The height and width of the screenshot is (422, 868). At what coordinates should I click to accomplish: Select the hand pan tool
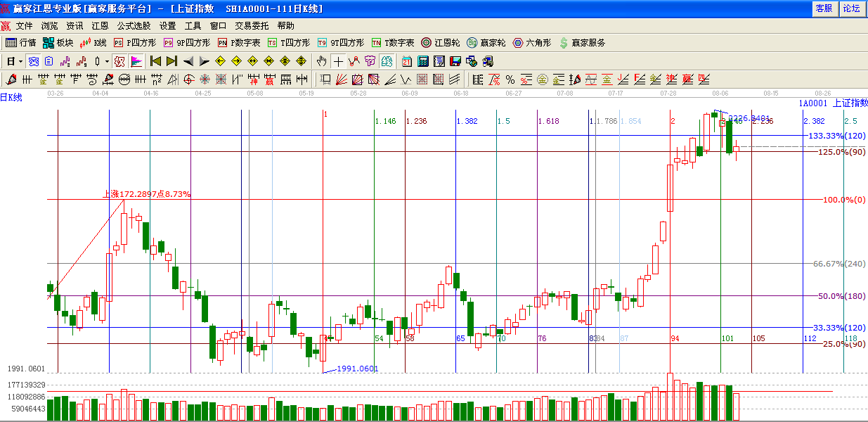(x=322, y=61)
